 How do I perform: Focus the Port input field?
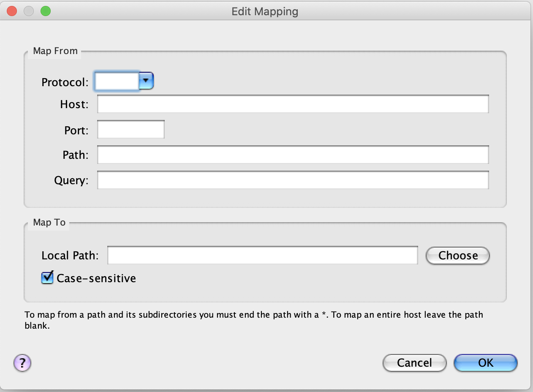[130, 130]
